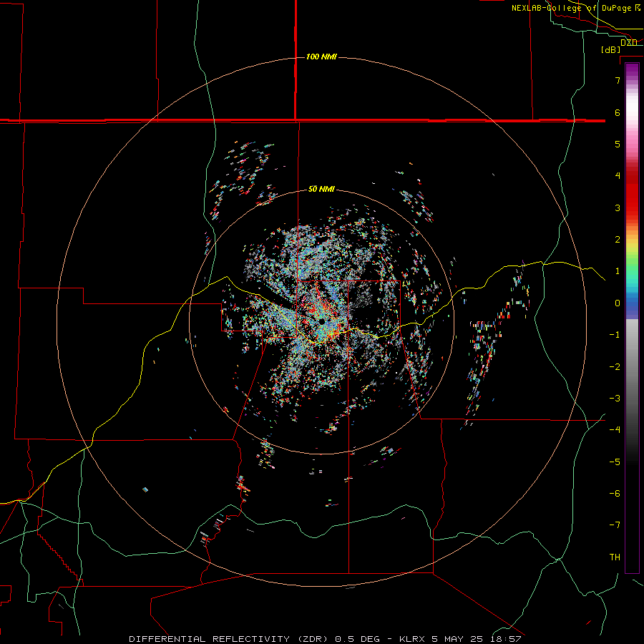
Task: Click the -6 value on the color scale
Action: point(615,494)
